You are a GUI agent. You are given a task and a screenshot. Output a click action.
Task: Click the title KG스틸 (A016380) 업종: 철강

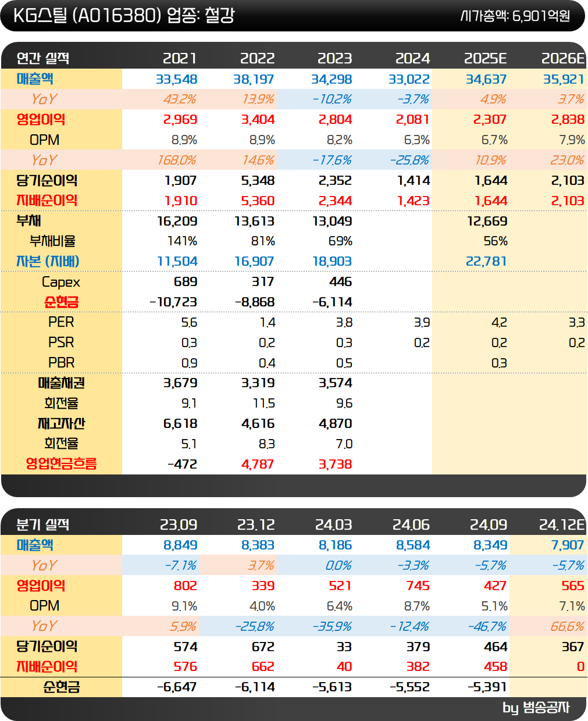tap(124, 15)
